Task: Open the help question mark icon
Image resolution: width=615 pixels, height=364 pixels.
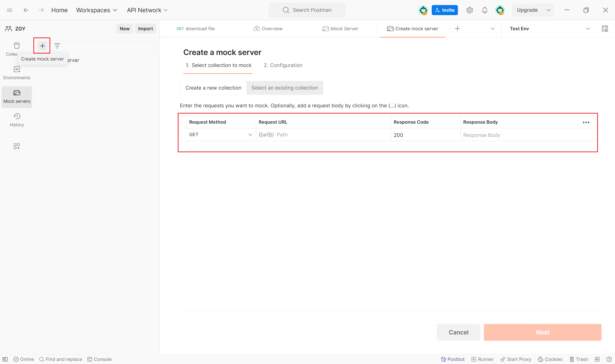Action: click(x=609, y=359)
